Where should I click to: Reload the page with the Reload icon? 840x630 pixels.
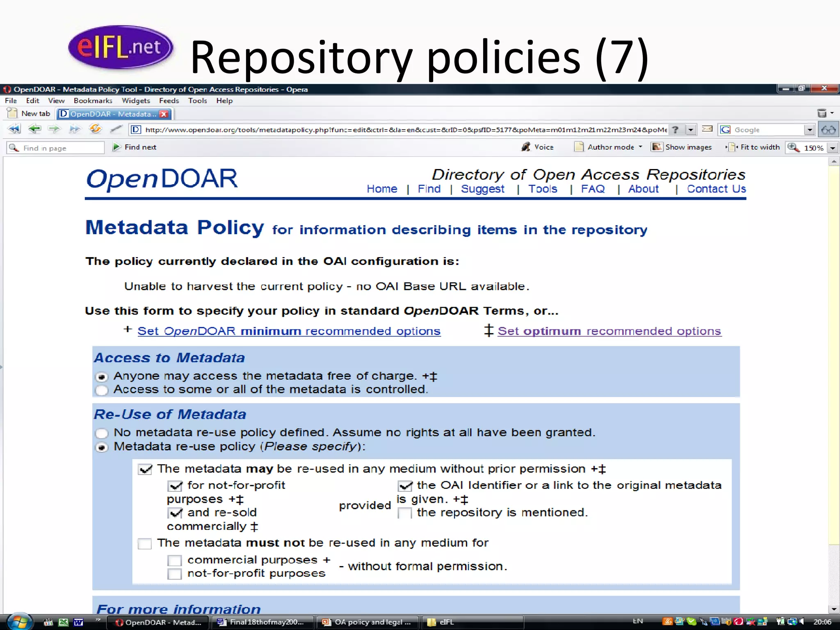[95, 129]
